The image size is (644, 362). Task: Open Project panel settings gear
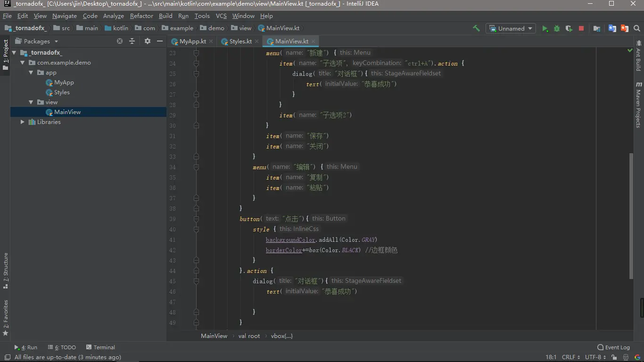[x=148, y=41]
